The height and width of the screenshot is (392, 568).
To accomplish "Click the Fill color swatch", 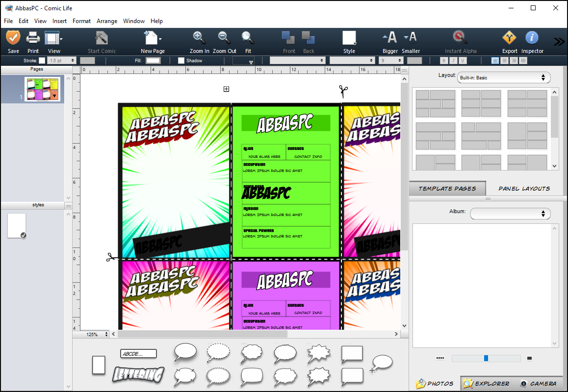I will coord(153,60).
